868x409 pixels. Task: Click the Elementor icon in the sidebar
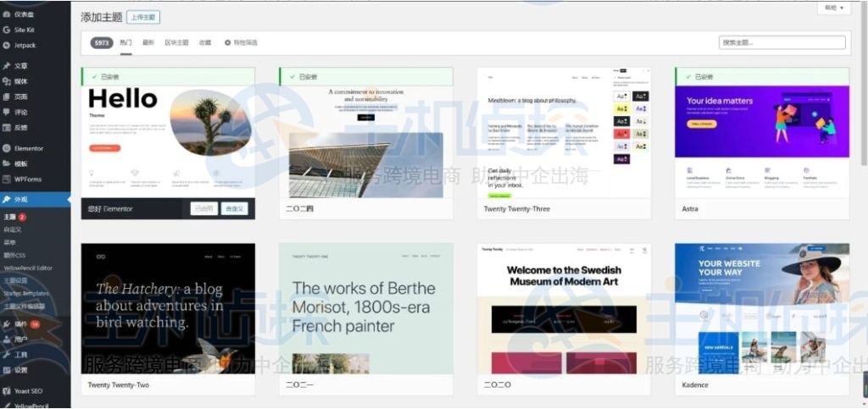click(x=7, y=148)
